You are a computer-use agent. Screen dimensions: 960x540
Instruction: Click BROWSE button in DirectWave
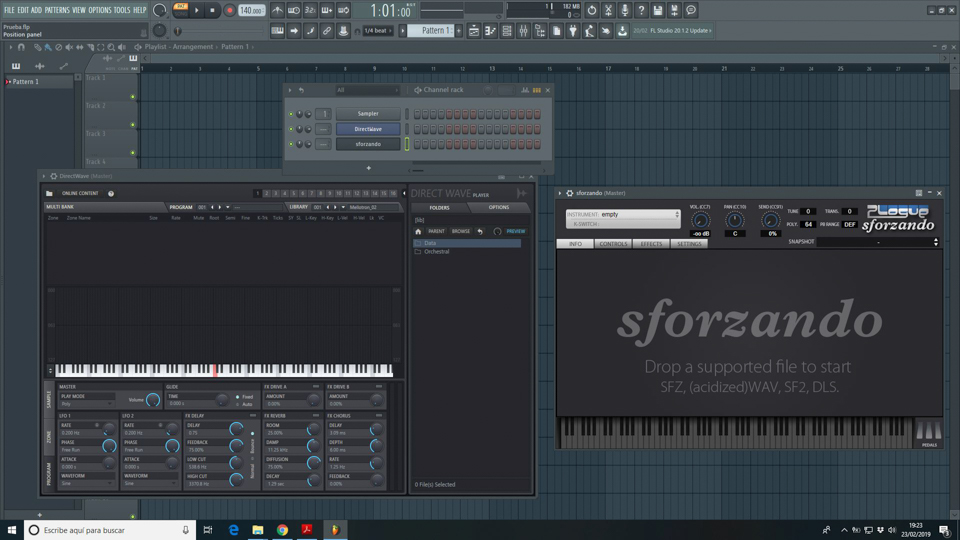[x=460, y=231]
